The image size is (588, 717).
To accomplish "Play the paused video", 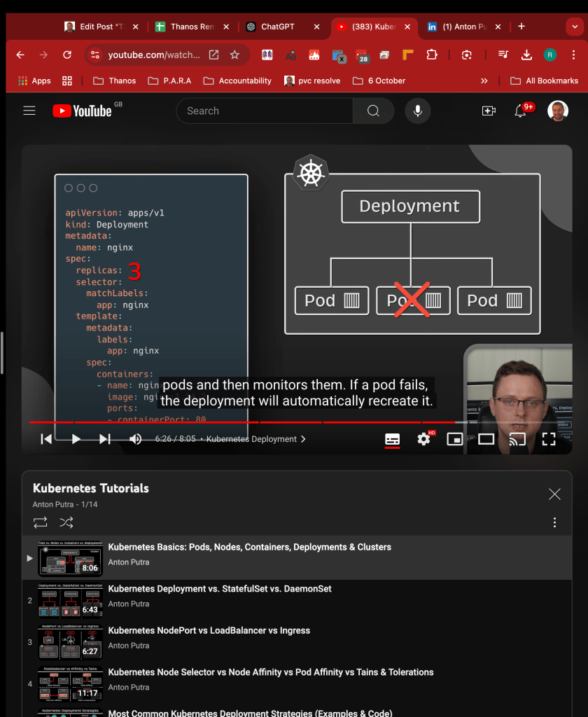I will pos(76,439).
